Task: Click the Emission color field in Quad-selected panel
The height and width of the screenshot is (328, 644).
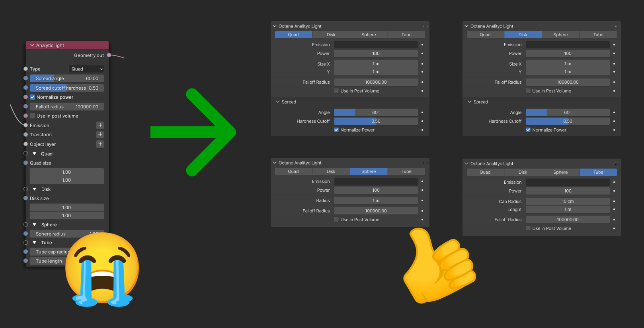Action: point(376,45)
